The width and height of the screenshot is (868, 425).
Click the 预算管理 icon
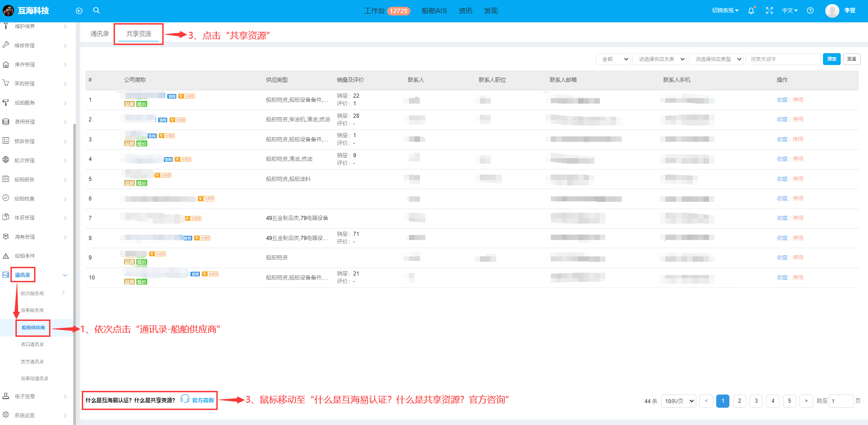click(6, 141)
